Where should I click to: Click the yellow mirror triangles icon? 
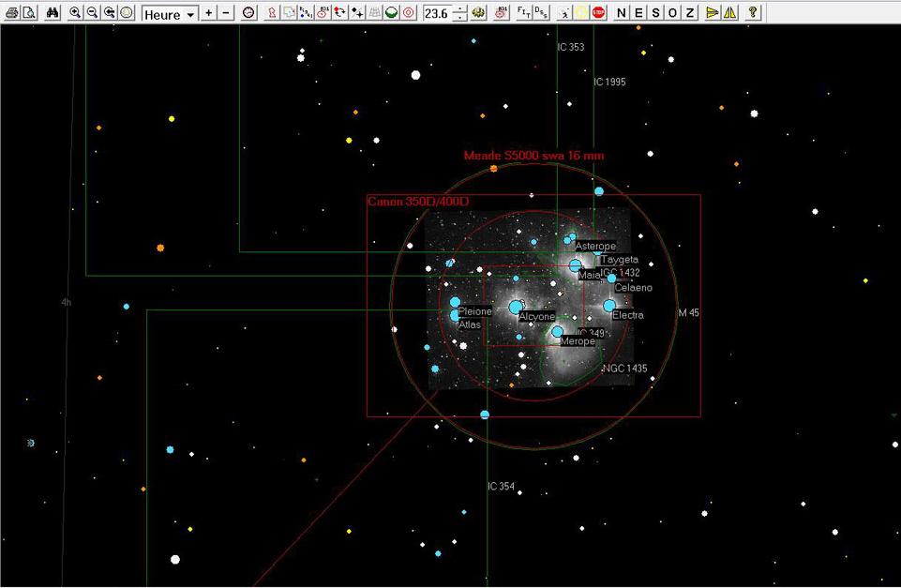tap(729, 12)
